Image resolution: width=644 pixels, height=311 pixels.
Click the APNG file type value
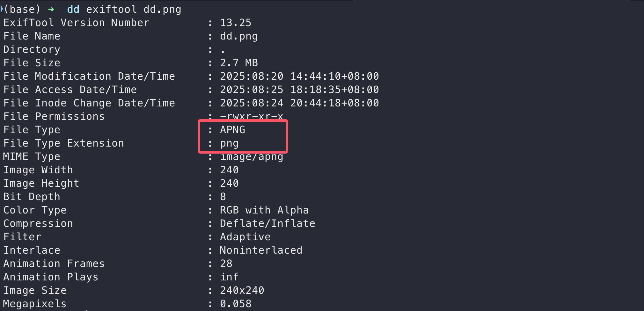(233, 130)
